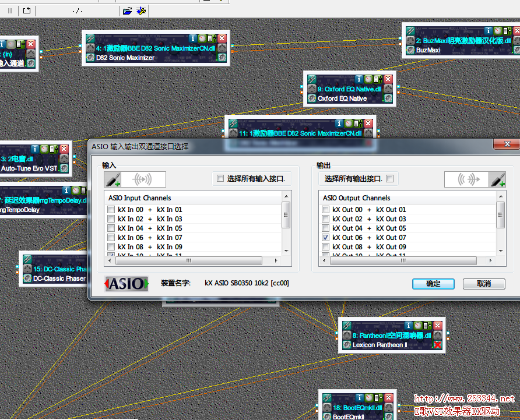Click the green knob icon on Oxford EQ Native
This screenshot has width=520, height=420.
[x=368, y=79]
